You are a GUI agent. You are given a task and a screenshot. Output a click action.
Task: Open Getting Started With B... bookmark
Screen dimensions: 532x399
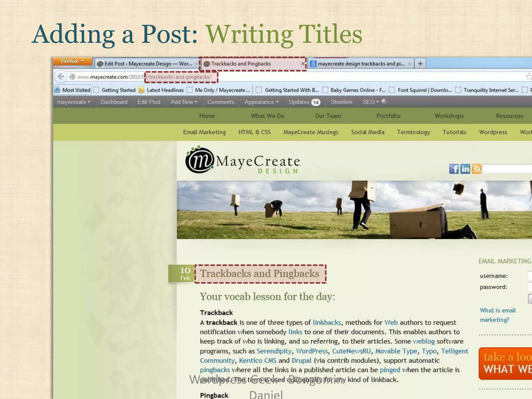point(287,90)
